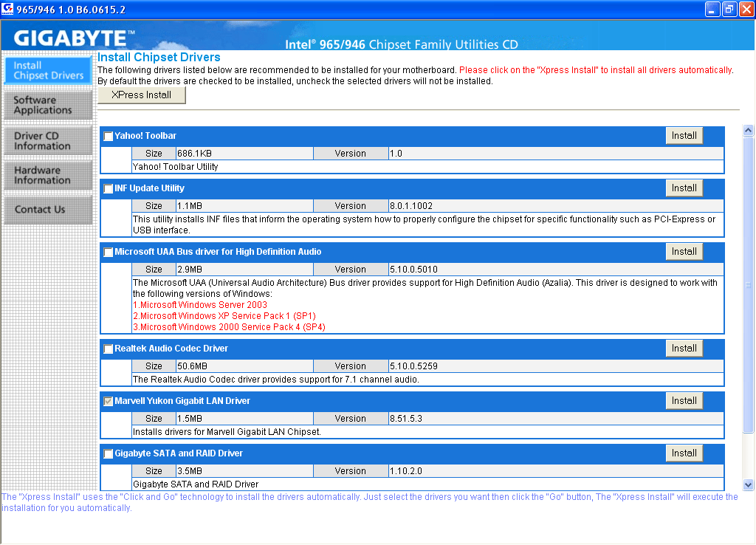
Task: Open the Driver CD Information section
Action: [x=48, y=140]
